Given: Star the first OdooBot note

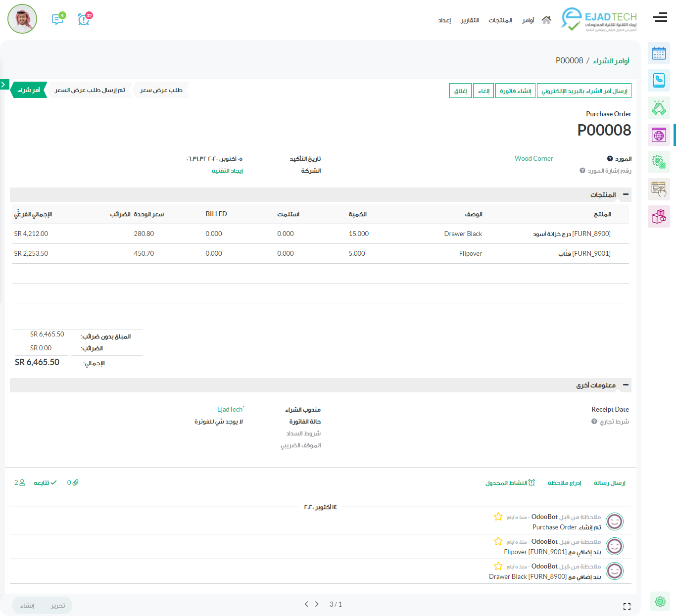Looking at the screenshot, I should click(498, 517).
